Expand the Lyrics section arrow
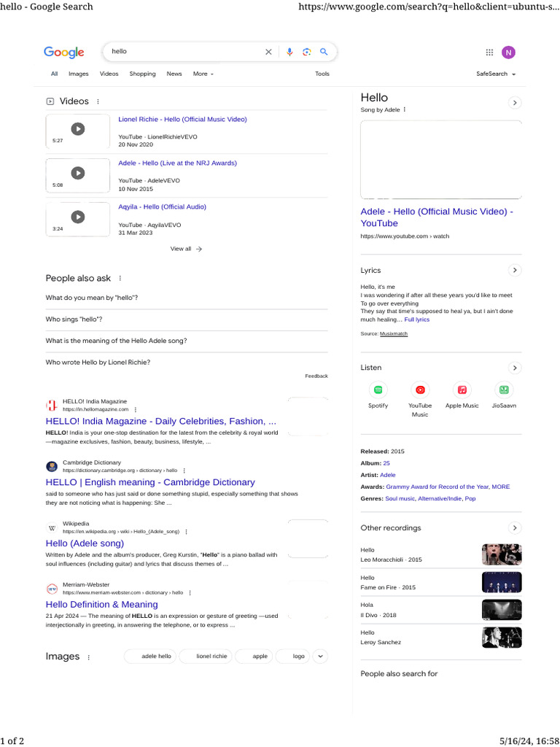 [x=515, y=270]
